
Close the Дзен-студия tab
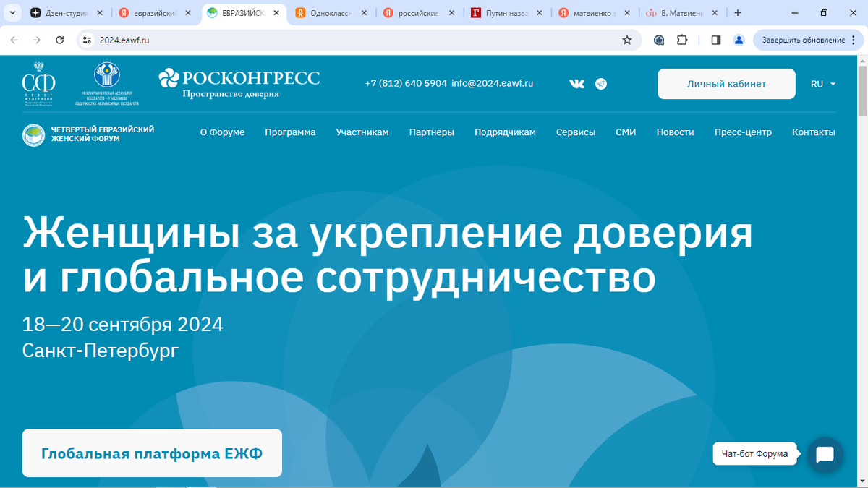pos(99,13)
